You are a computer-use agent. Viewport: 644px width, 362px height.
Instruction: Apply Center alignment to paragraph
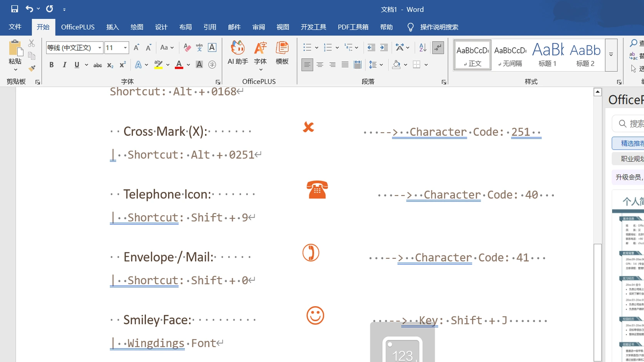click(x=320, y=65)
